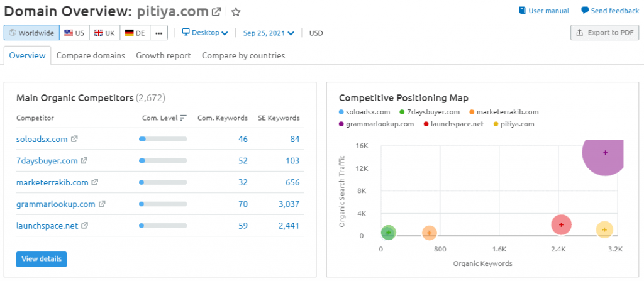Open grammarlookup.com competitor link
Image resolution: width=644 pixels, height=281 pixels.
pyautogui.click(x=56, y=204)
